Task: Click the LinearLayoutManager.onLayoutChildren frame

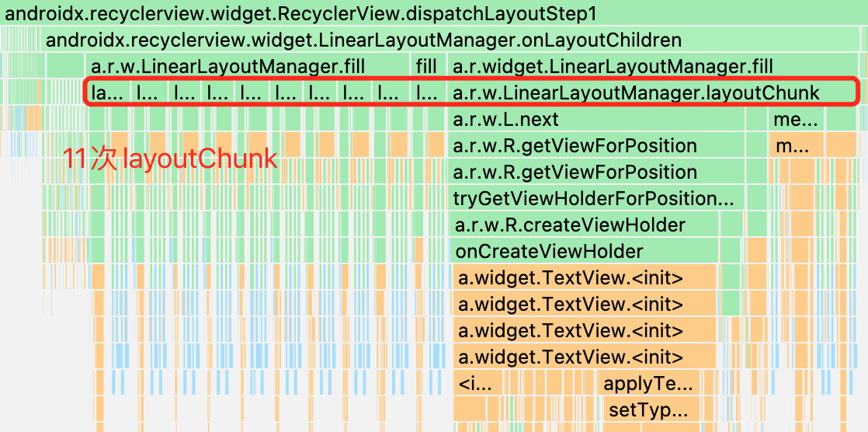Action: tap(363, 40)
